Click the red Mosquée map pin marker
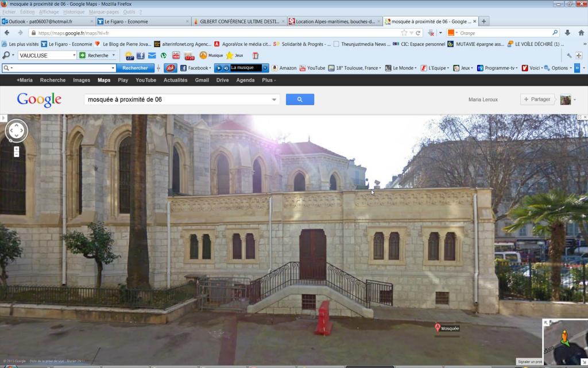This screenshot has width=588, height=368. 437,327
